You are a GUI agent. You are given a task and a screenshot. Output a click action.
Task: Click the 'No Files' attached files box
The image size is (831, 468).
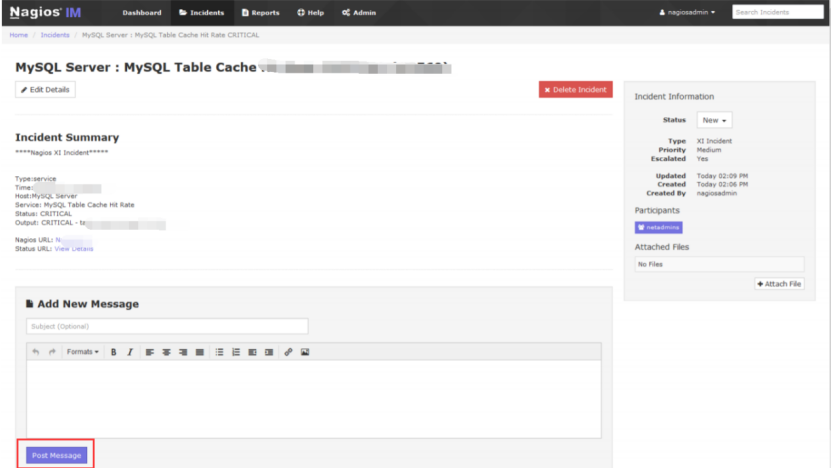[719, 264]
